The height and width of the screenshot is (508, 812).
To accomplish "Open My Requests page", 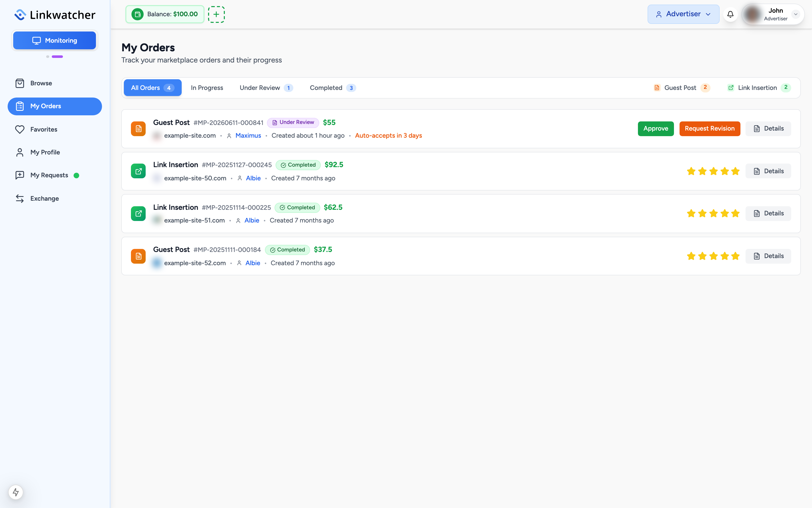I will pos(55,175).
